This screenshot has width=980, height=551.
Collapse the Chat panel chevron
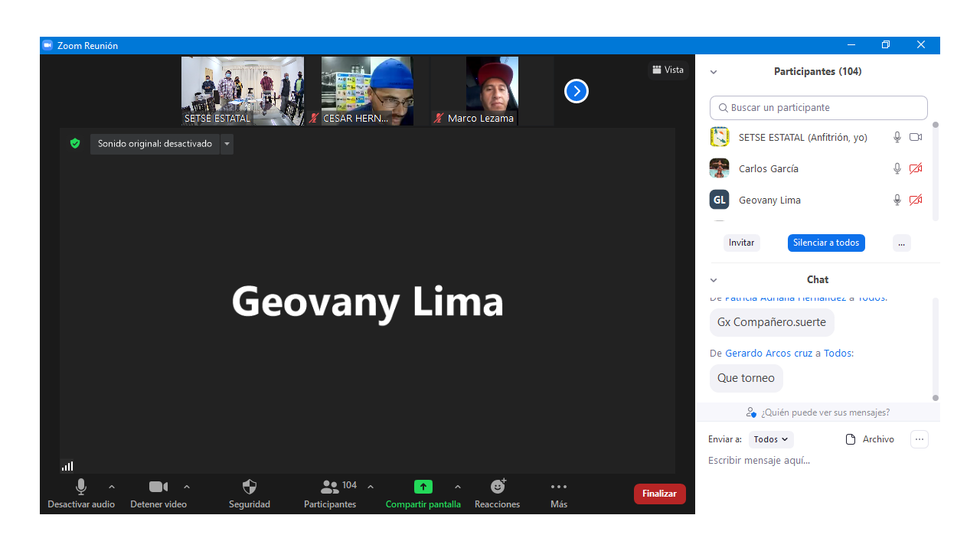(x=714, y=280)
